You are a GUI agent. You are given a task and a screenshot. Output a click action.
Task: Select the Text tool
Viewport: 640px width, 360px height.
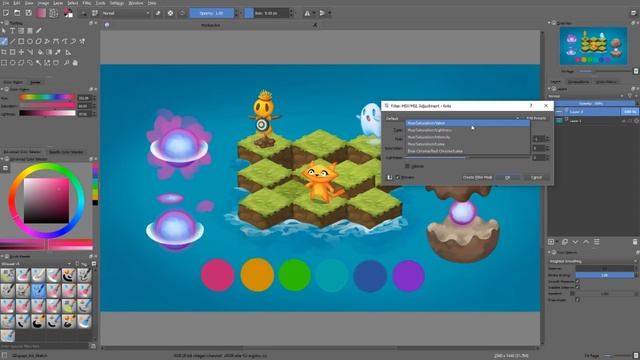[12, 31]
